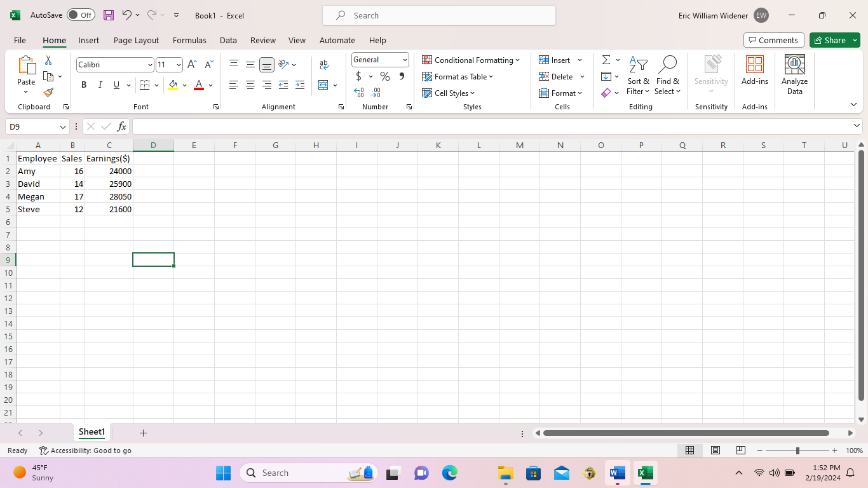
Task: Click the Top Align icon
Action: click(234, 64)
